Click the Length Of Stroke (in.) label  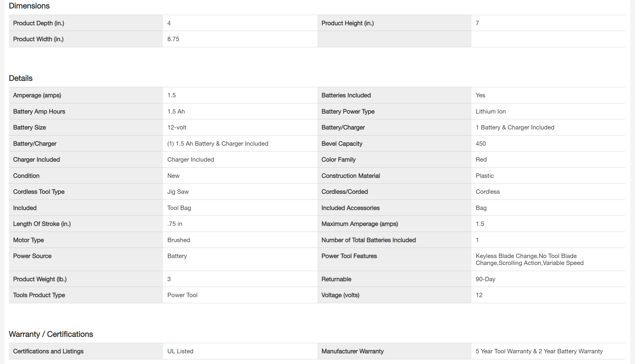[42, 224]
